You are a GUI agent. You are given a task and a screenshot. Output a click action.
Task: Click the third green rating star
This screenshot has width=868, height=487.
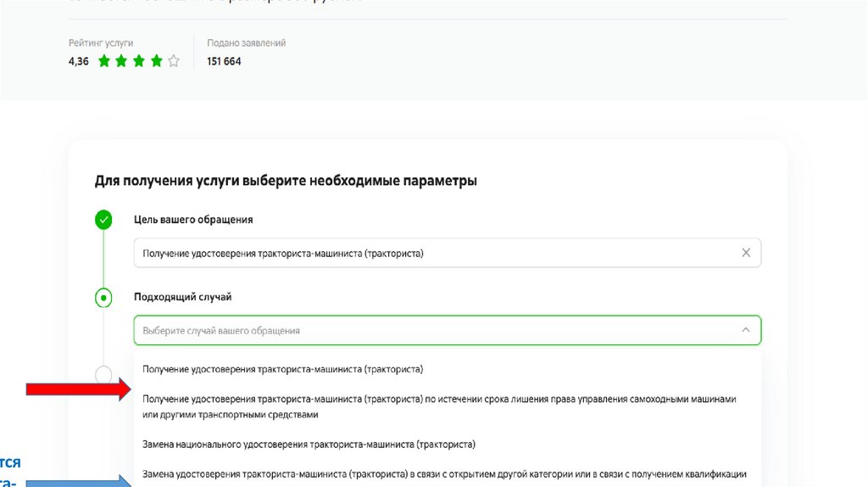[x=139, y=61]
